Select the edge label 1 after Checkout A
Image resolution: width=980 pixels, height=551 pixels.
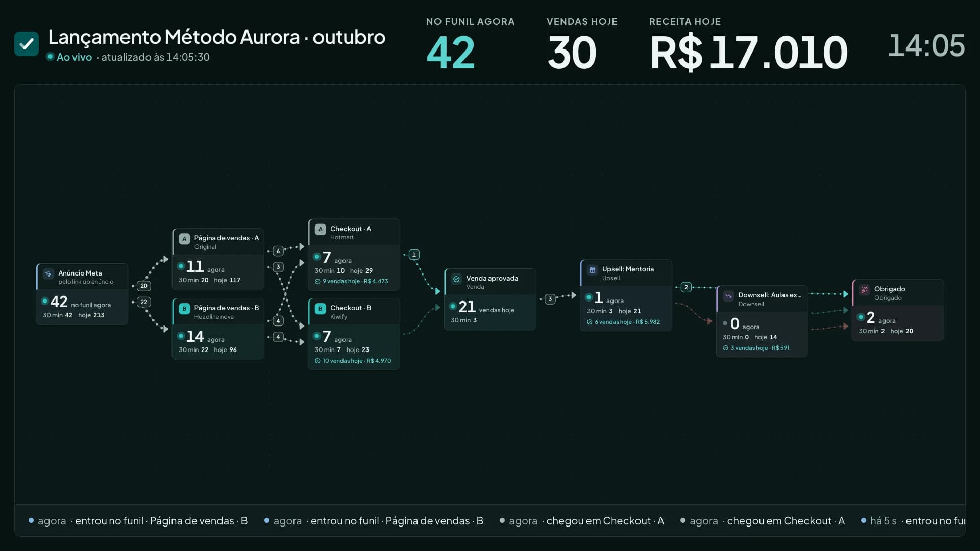point(414,255)
